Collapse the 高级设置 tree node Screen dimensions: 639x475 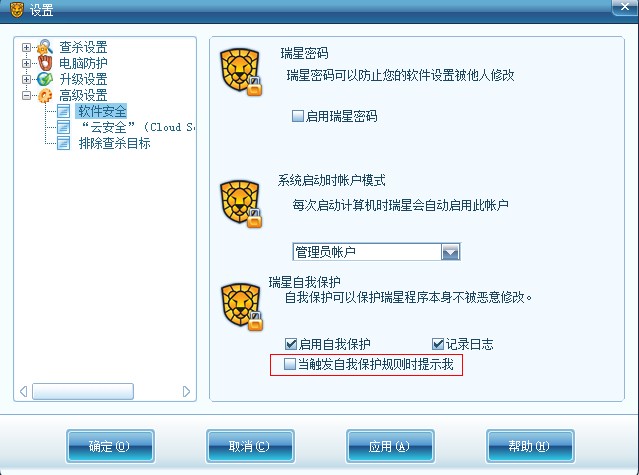(26, 96)
